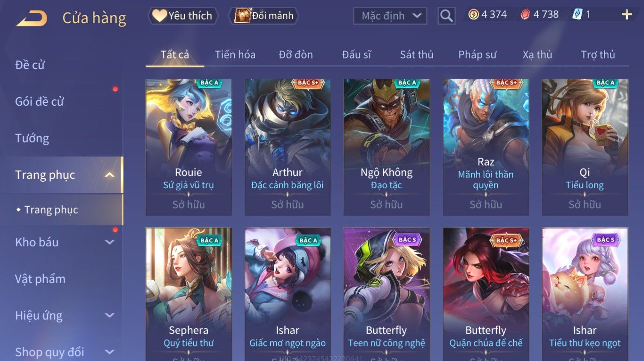Screen dimensions: 644x361
Task: Open Gói đề cử in the sidebar
Action: tap(39, 102)
